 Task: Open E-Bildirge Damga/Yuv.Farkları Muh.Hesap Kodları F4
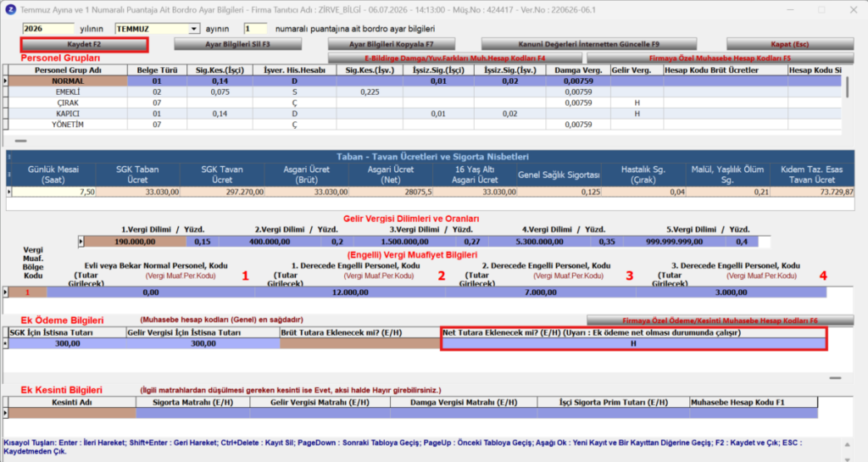[x=455, y=58]
